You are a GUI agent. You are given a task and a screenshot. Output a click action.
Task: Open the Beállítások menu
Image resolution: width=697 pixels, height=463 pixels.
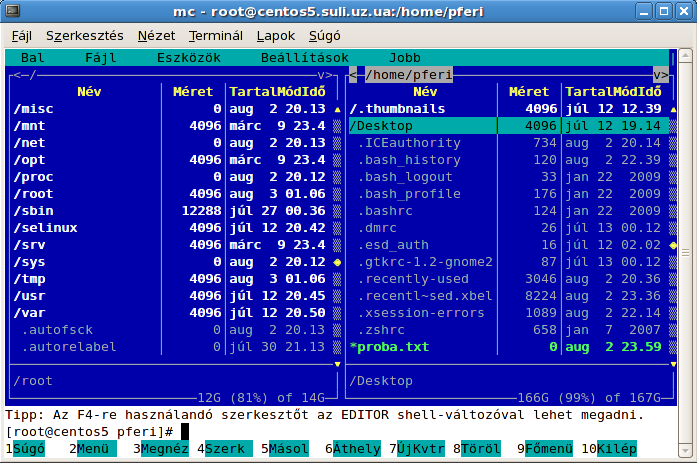(304, 58)
